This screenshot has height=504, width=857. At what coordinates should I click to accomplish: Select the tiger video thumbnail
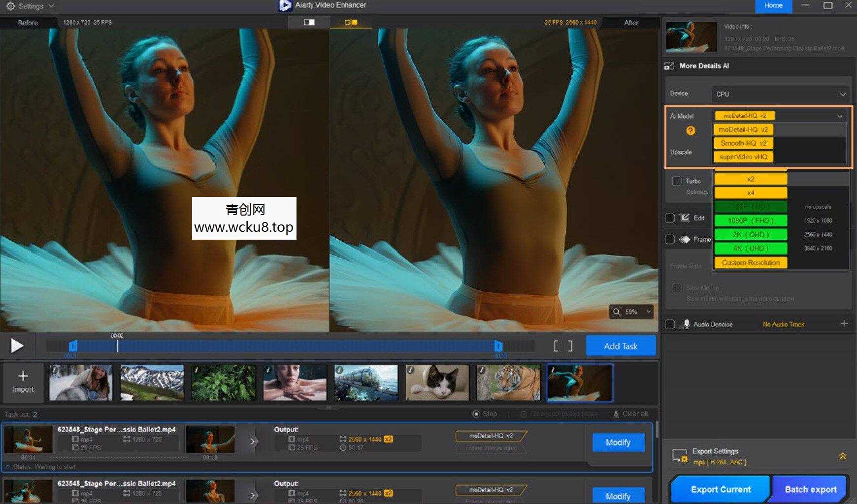coord(508,382)
